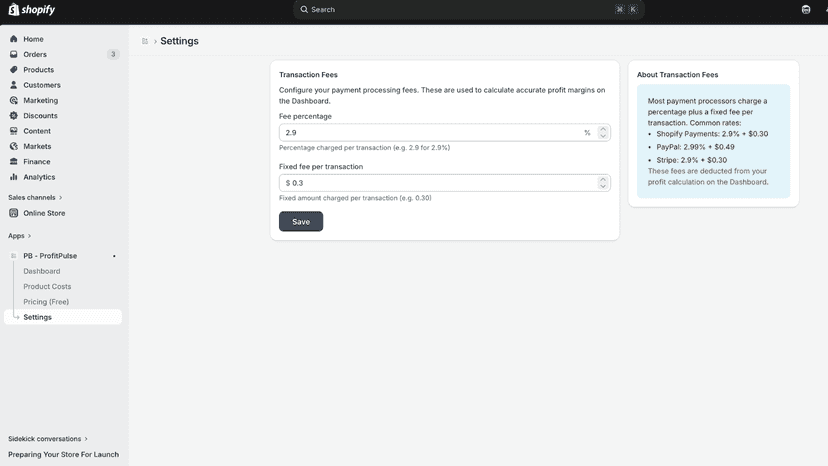Open the Product Costs page

(x=47, y=286)
